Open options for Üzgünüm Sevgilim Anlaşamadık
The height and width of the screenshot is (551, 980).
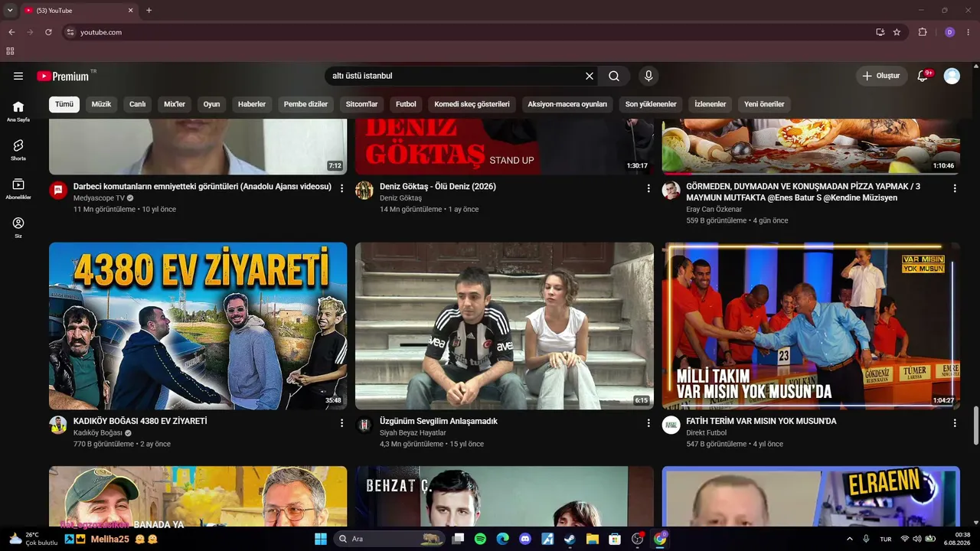(x=648, y=422)
